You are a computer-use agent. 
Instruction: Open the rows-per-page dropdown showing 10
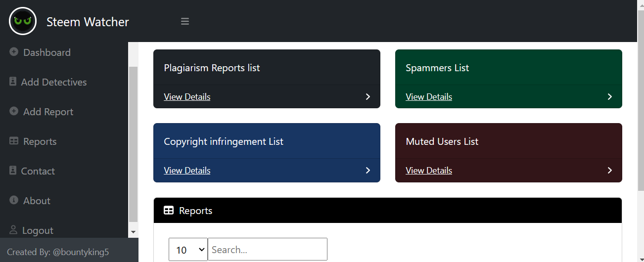point(188,250)
